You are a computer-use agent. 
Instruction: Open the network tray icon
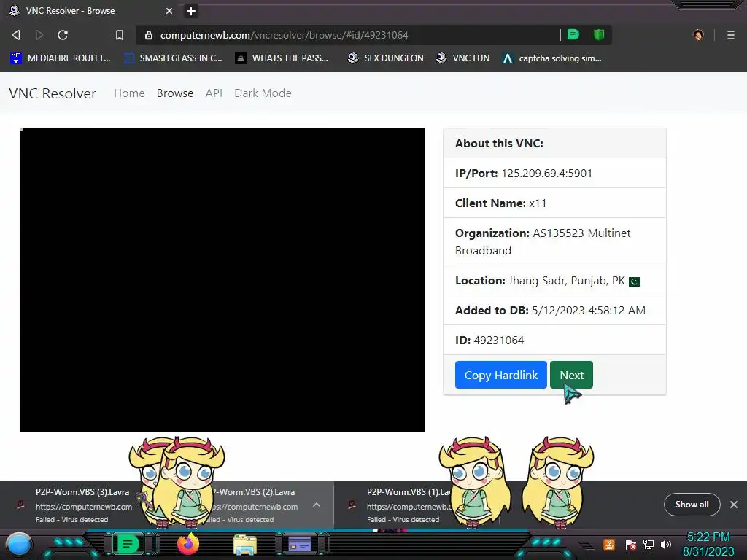tap(649, 545)
